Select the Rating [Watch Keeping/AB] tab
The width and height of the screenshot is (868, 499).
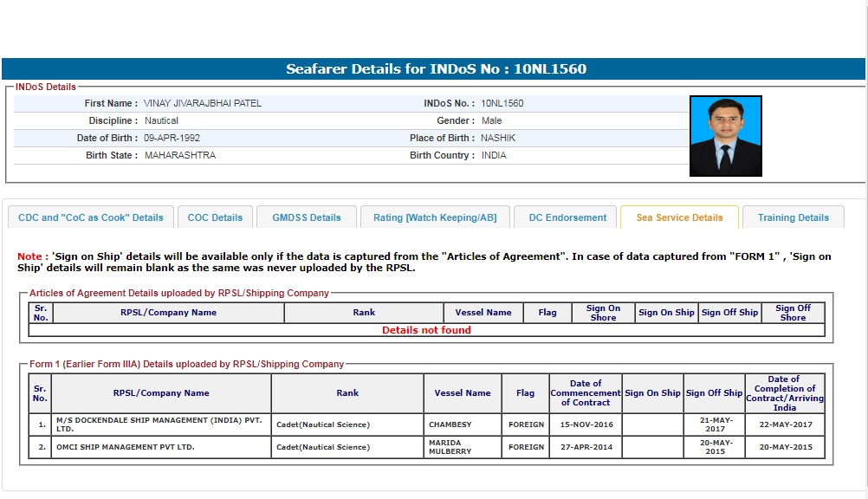(x=435, y=217)
